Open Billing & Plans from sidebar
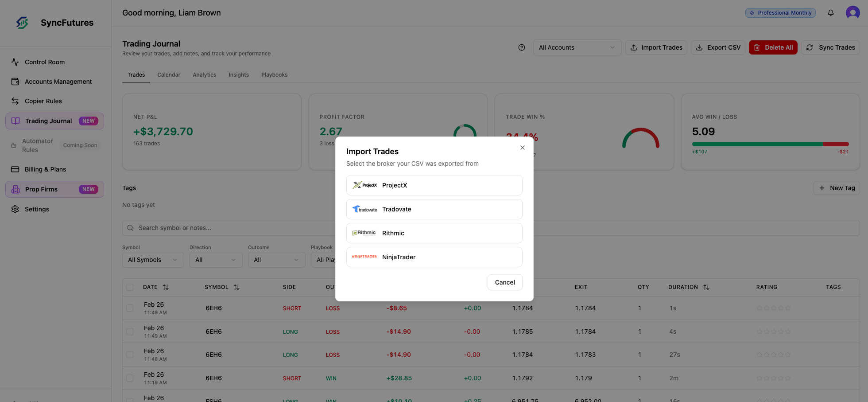The width and height of the screenshot is (868, 402). [15, 169]
